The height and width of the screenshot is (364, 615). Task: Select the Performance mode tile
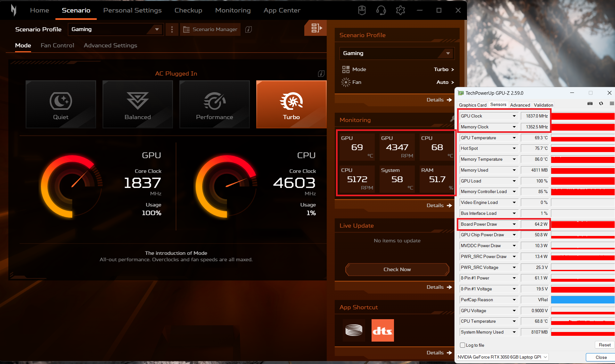coord(215,104)
